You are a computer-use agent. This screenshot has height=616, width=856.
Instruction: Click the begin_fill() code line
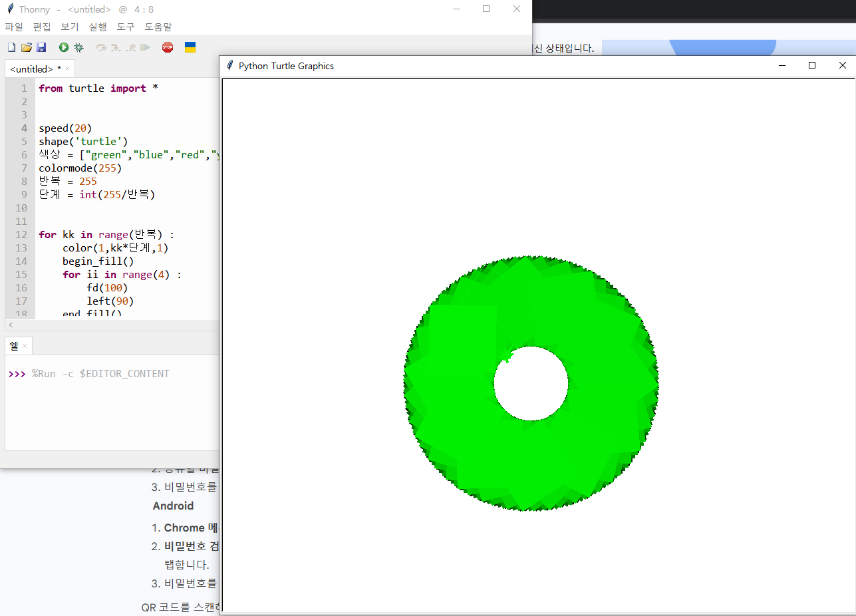98,261
